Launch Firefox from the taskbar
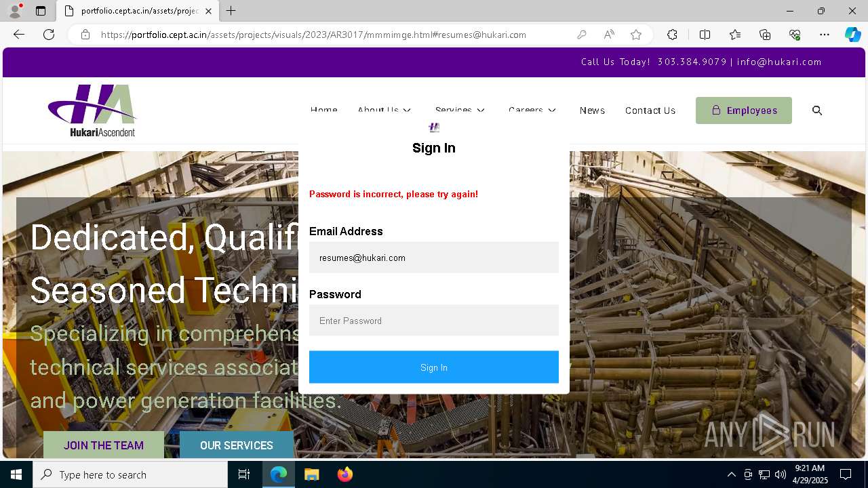 345,474
